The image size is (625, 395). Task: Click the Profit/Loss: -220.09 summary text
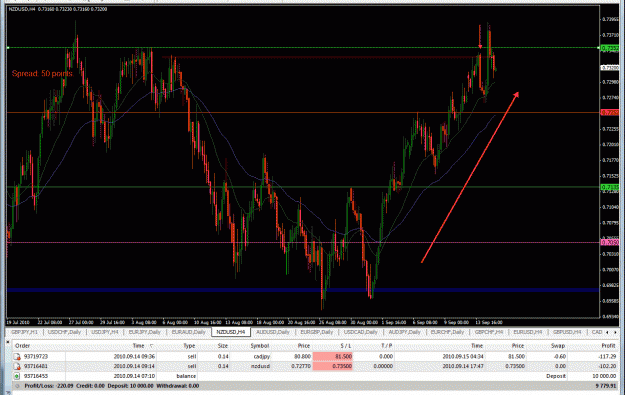click(x=50, y=386)
